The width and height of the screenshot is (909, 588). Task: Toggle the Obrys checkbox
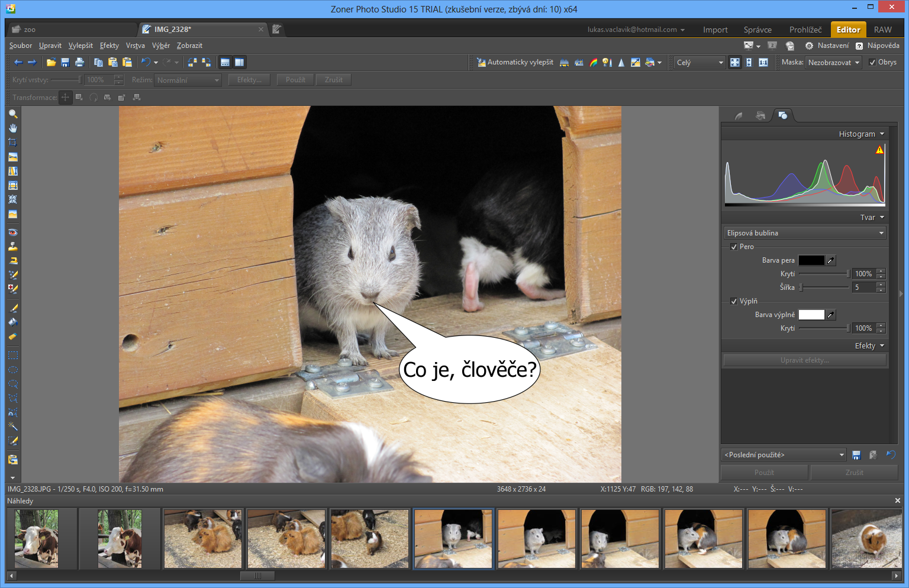(x=872, y=62)
